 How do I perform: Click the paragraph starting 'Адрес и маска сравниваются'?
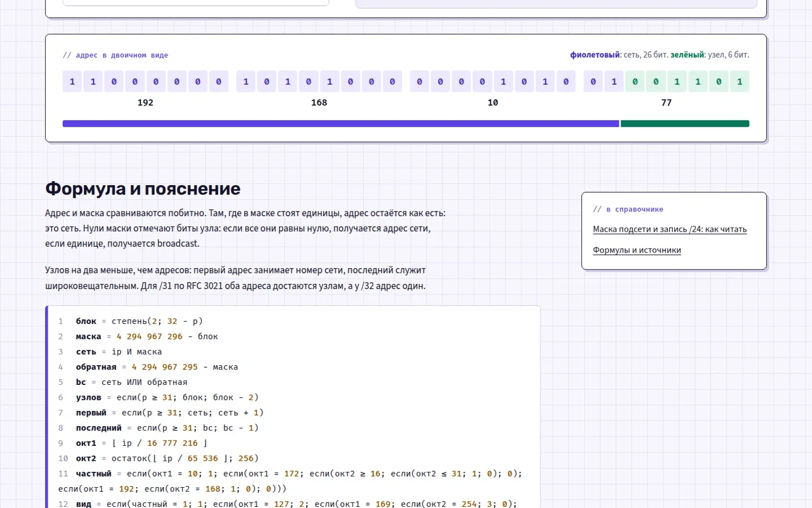(x=245, y=228)
